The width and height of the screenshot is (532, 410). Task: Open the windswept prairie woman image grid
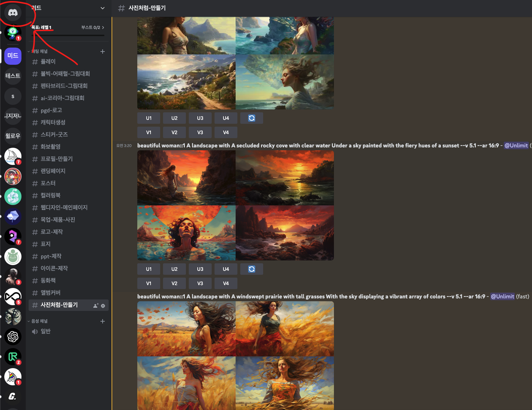(x=236, y=356)
